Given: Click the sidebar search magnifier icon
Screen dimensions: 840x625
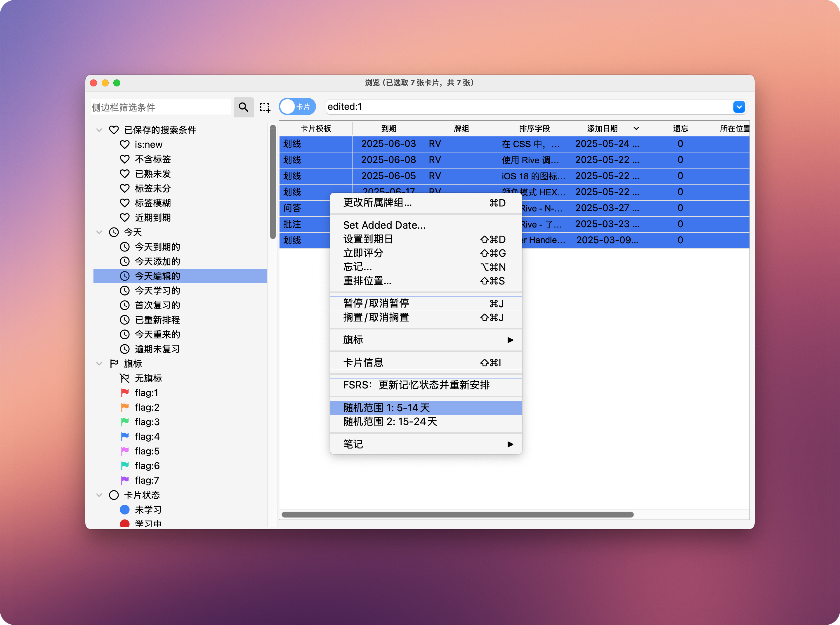Looking at the screenshot, I should coord(243,107).
